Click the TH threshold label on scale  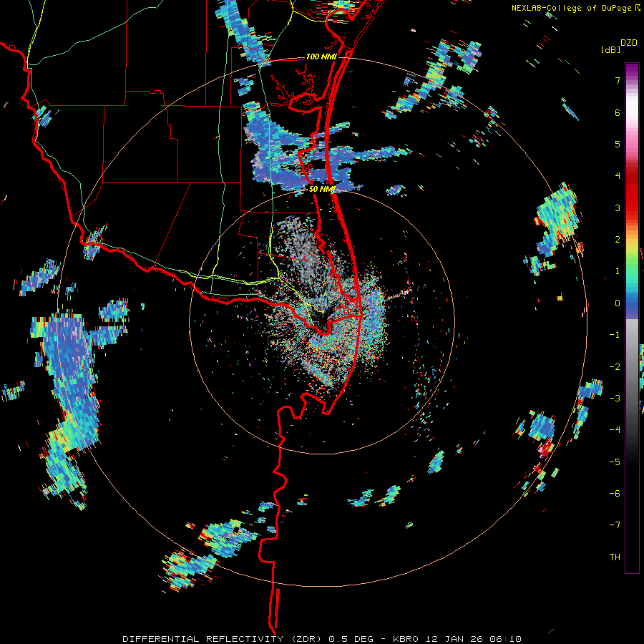pos(615,557)
